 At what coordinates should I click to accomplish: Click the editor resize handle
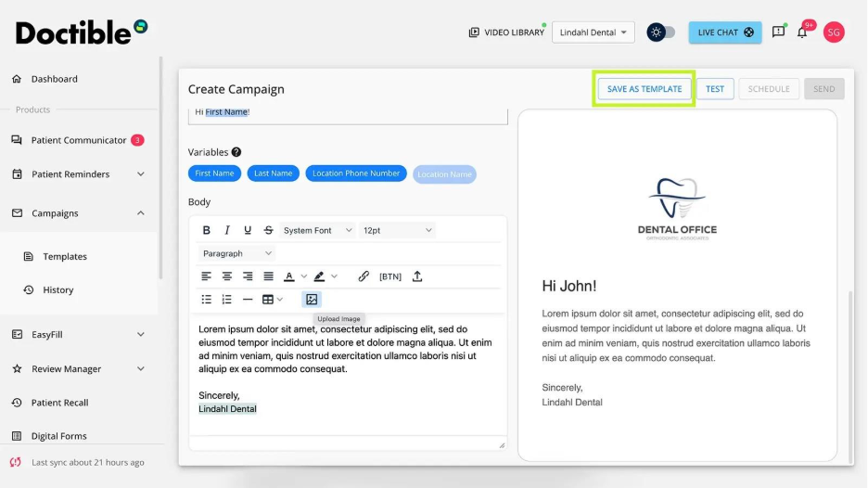pos(502,445)
